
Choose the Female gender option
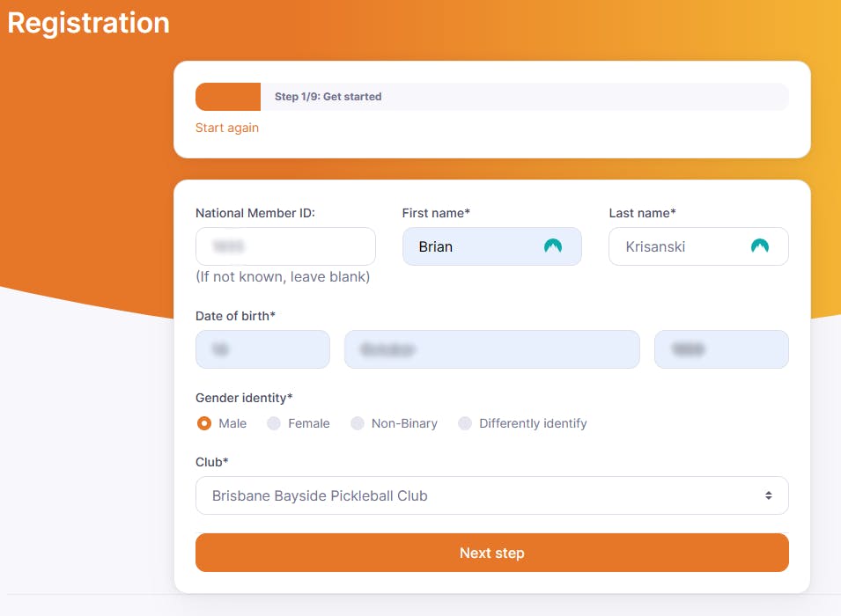tap(274, 423)
